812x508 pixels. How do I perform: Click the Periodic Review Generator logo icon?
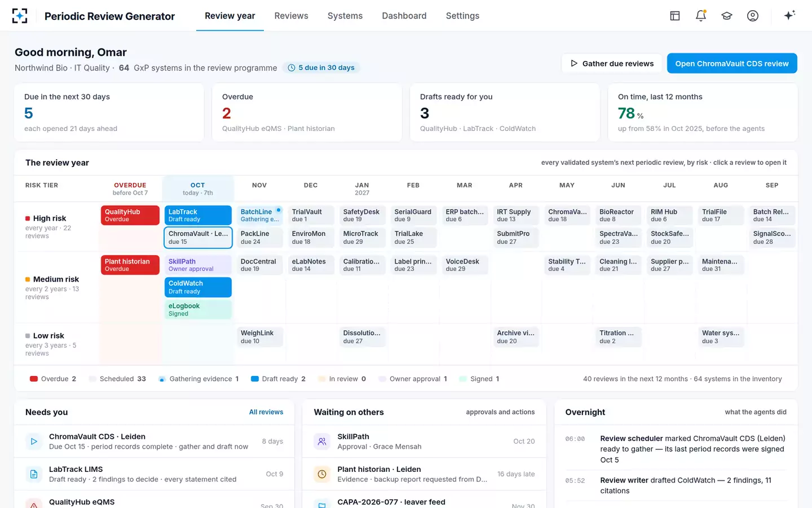20,16
